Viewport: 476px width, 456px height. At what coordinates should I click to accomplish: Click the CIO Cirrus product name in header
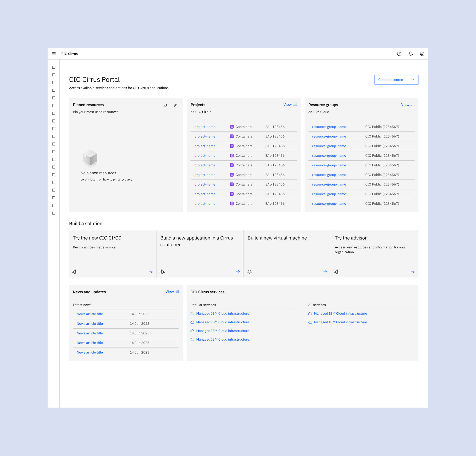[x=69, y=54]
